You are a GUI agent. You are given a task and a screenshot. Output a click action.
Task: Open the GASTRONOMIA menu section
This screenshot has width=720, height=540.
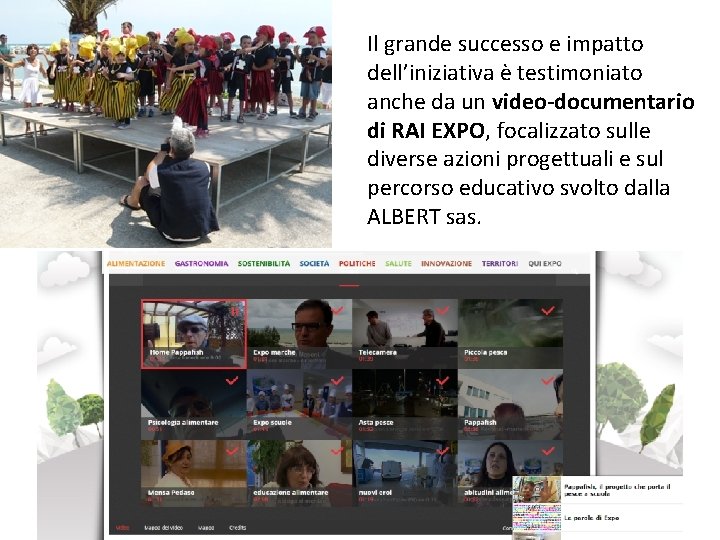pyautogui.click(x=201, y=264)
